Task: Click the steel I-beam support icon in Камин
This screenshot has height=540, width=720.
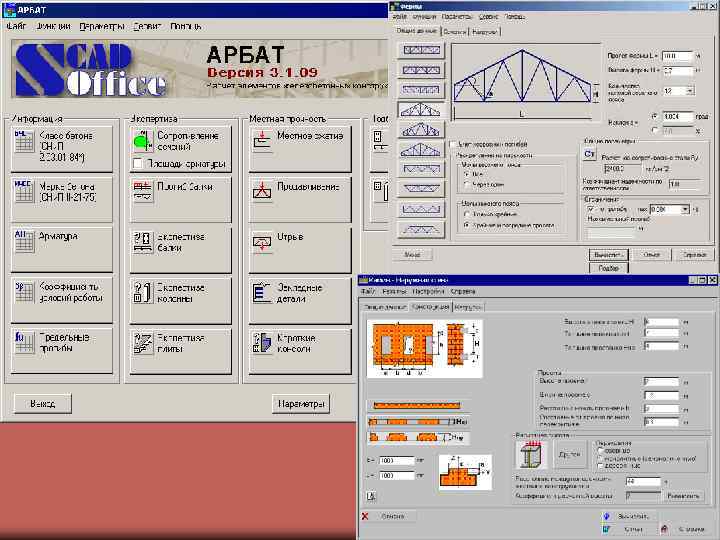Action: point(531,455)
